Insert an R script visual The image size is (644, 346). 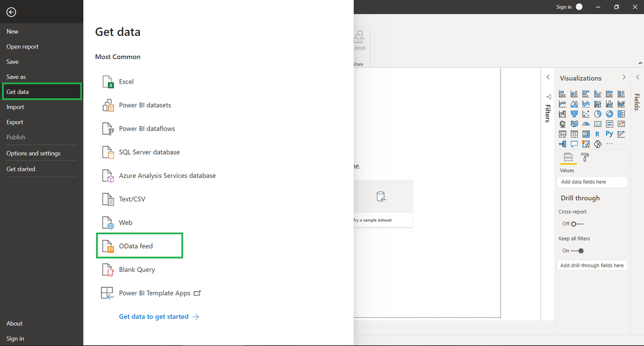click(597, 134)
